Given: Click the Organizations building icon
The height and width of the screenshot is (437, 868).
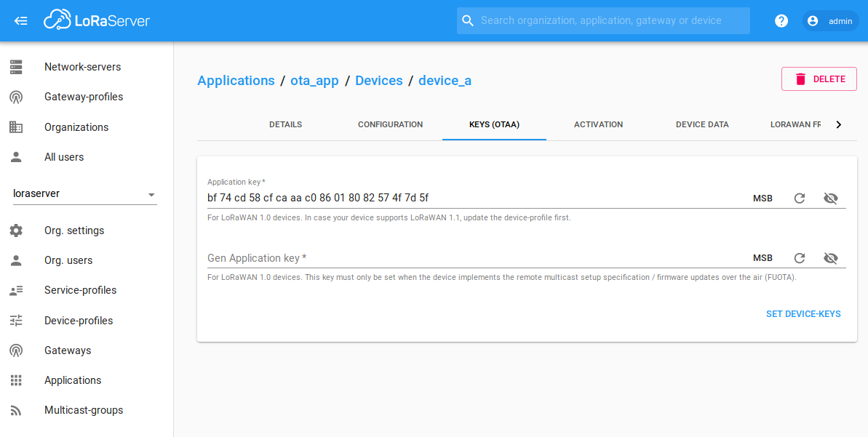Looking at the screenshot, I should 15,127.
